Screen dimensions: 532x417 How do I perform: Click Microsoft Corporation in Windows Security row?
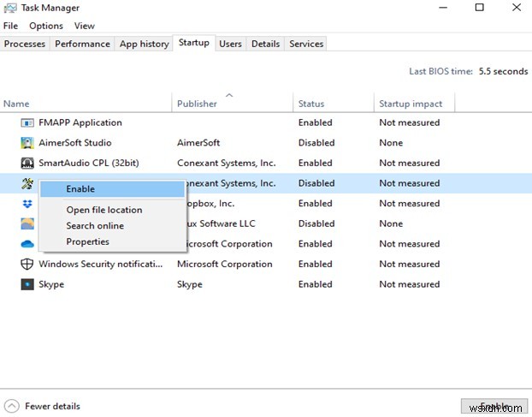[x=225, y=264]
